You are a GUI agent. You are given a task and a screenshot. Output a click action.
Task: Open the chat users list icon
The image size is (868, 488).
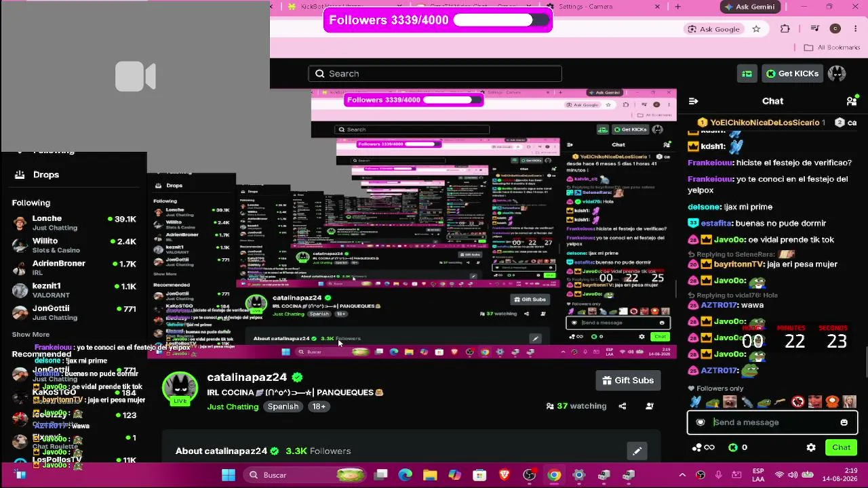[852, 101]
